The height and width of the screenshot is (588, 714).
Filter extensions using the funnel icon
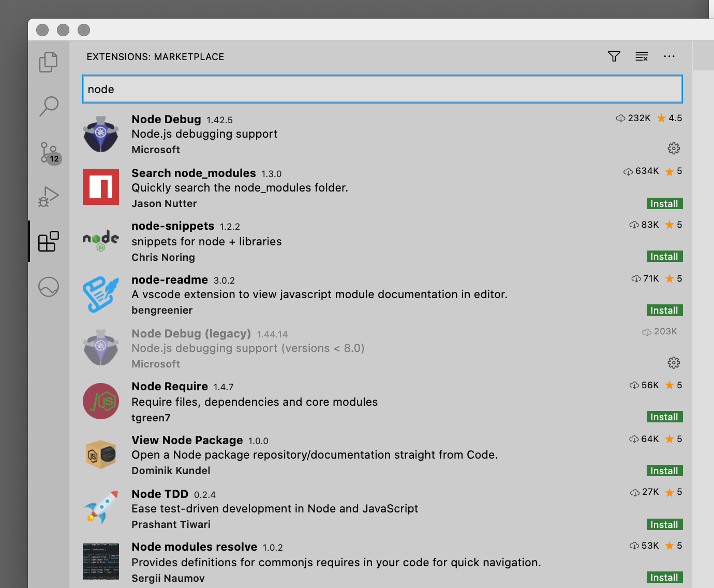click(614, 56)
